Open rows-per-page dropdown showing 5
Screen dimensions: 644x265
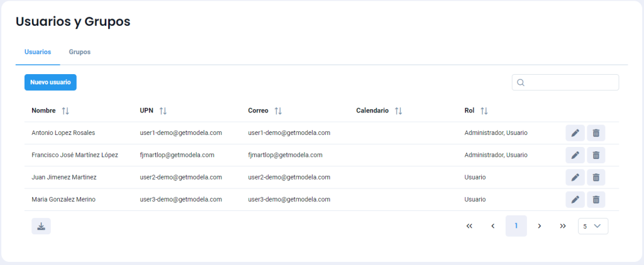point(593,226)
